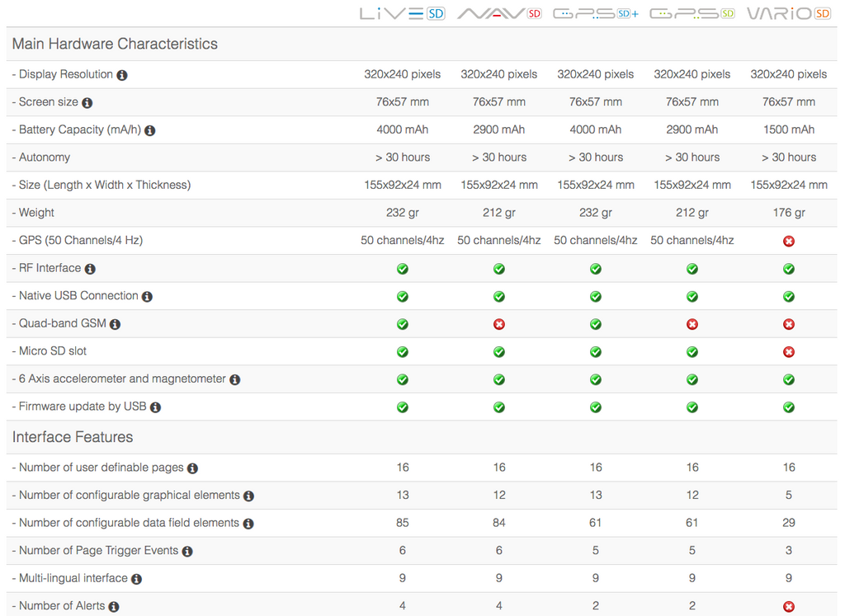Viewport: 845px width, 616px height.
Task: Click green check for LIVE SD Quad-band GSM
Action: [x=403, y=324]
